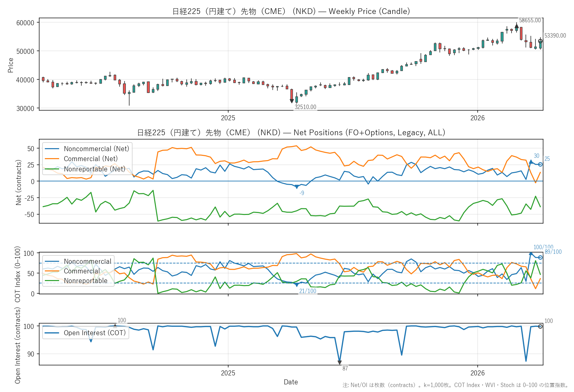Click the price high triangle marker at 58655.00

[517, 26]
